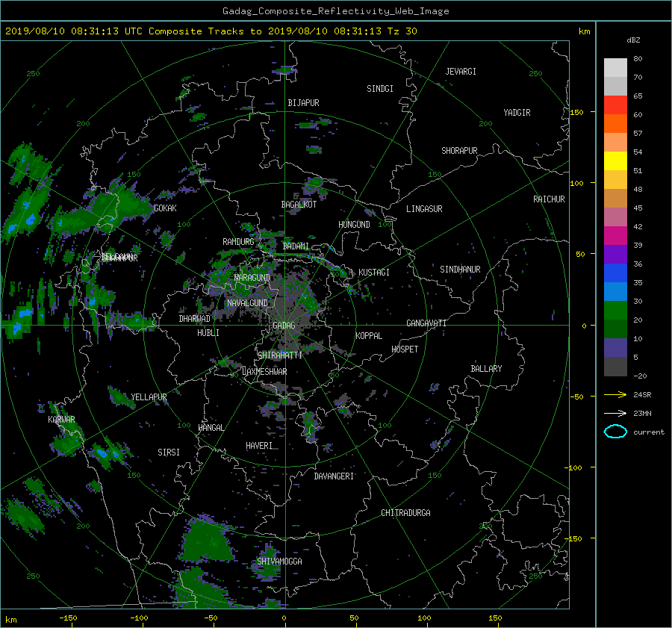Image resolution: width=672 pixels, height=628 pixels.
Task: Click the dBZ legend heading
Action: click(633, 40)
